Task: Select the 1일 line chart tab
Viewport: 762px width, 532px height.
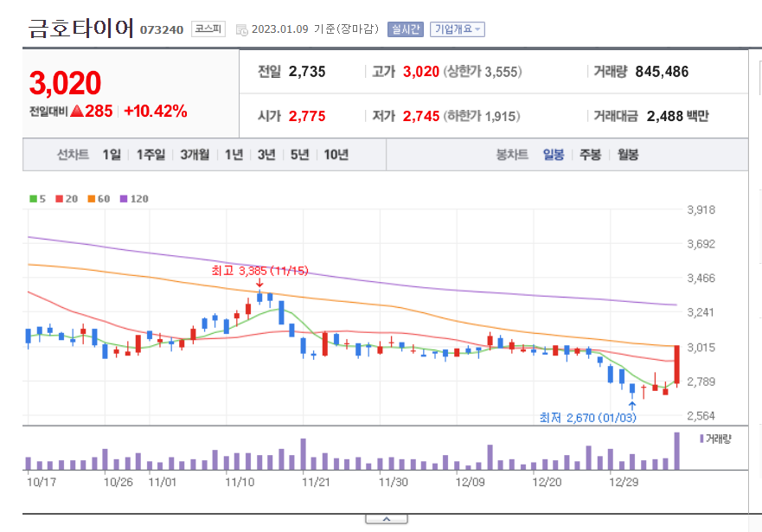Action: pos(112,155)
